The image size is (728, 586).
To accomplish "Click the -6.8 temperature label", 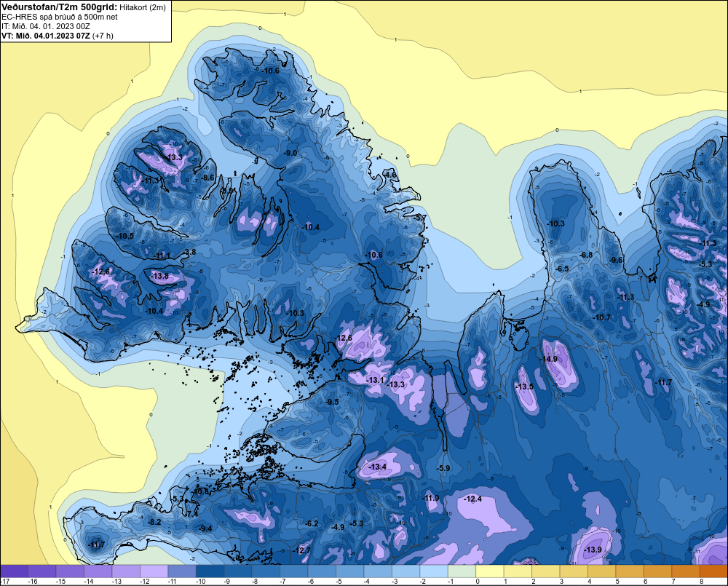I will coord(586,255).
